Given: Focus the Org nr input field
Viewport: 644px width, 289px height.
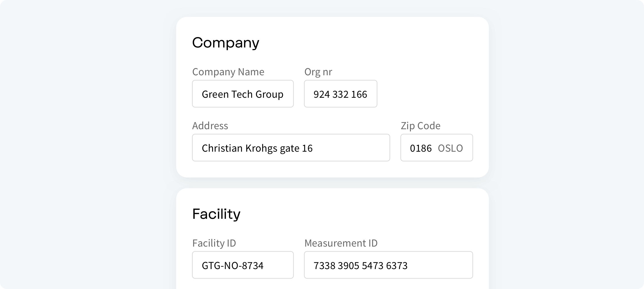Looking at the screenshot, I should pyautogui.click(x=340, y=94).
